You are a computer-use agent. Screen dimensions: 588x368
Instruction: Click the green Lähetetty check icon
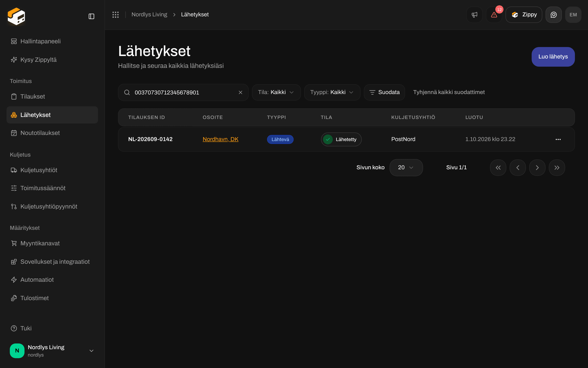point(328,139)
